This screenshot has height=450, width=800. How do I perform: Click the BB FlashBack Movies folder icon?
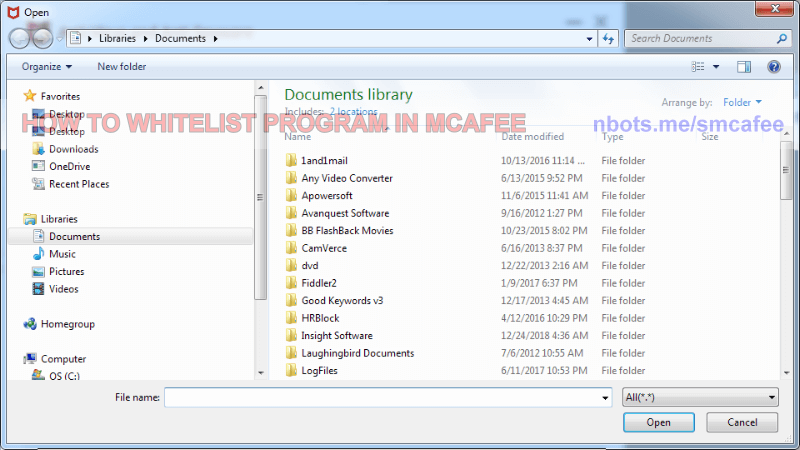click(x=291, y=231)
